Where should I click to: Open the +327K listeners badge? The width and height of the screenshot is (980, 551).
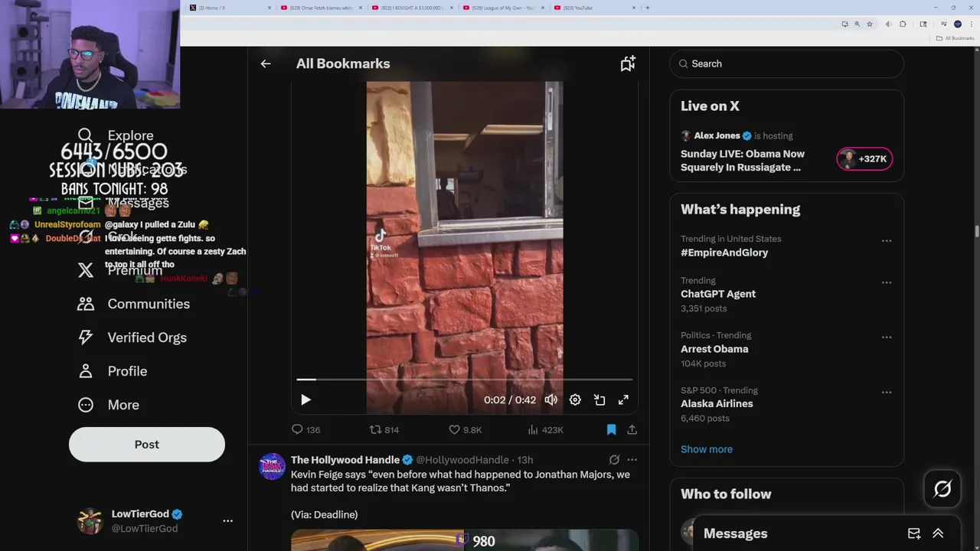tap(864, 159)
